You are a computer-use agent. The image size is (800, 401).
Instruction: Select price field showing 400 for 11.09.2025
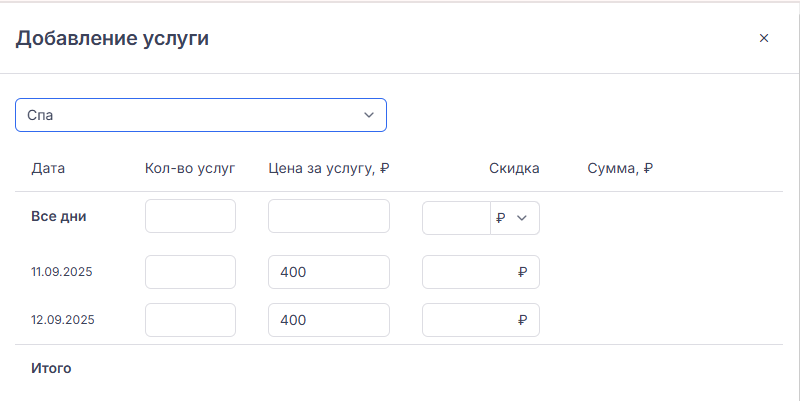click(328, 272)
